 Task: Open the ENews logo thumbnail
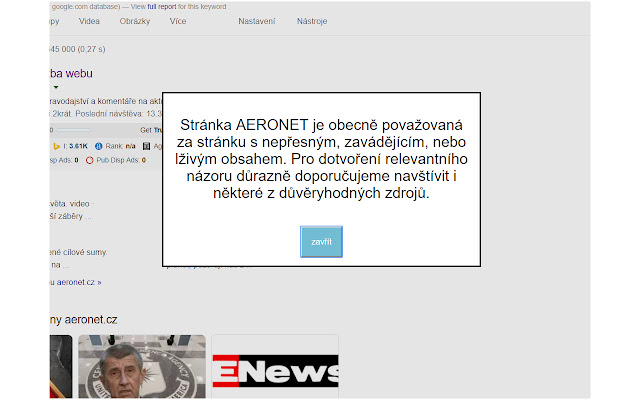(275, 367)
